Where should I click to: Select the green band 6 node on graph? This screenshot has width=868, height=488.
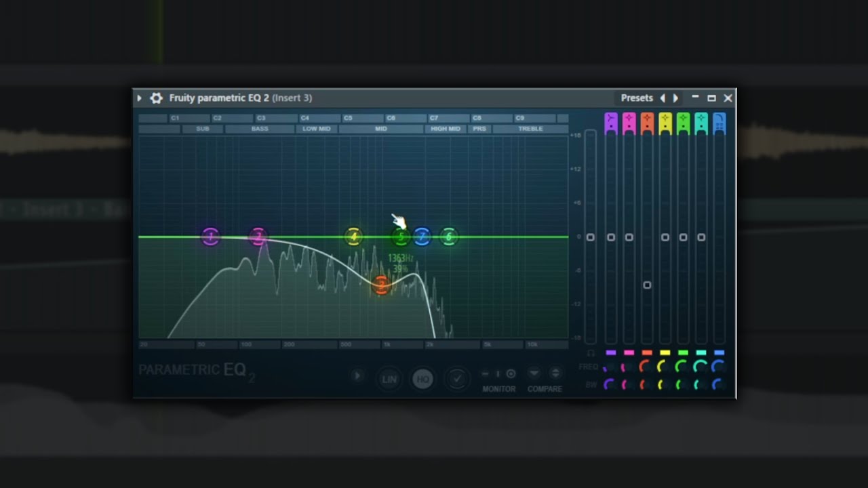(x=449, y=237)
